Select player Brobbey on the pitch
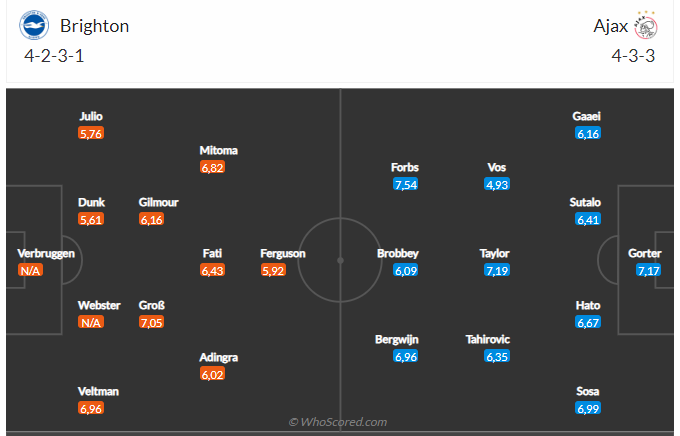This screenshot has width=680, height=436. [x=398, y=253]
